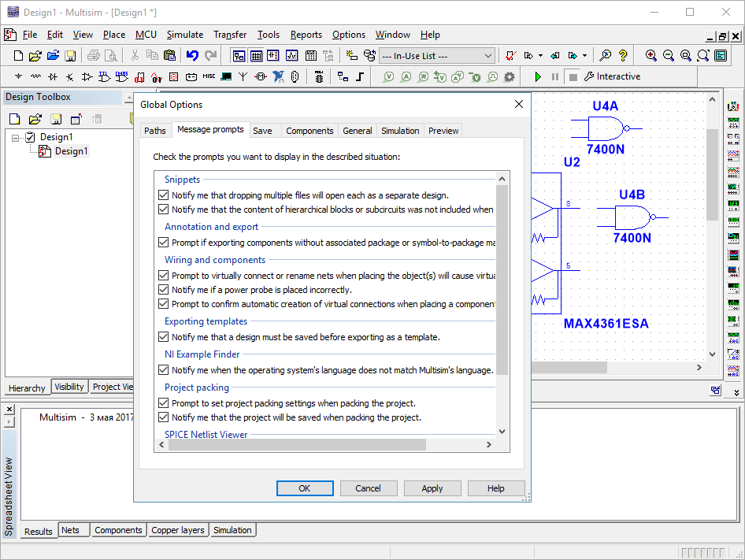Open the Simulate menu
The height and width of the screenshot is (560, 745).
tap(184, 35)
